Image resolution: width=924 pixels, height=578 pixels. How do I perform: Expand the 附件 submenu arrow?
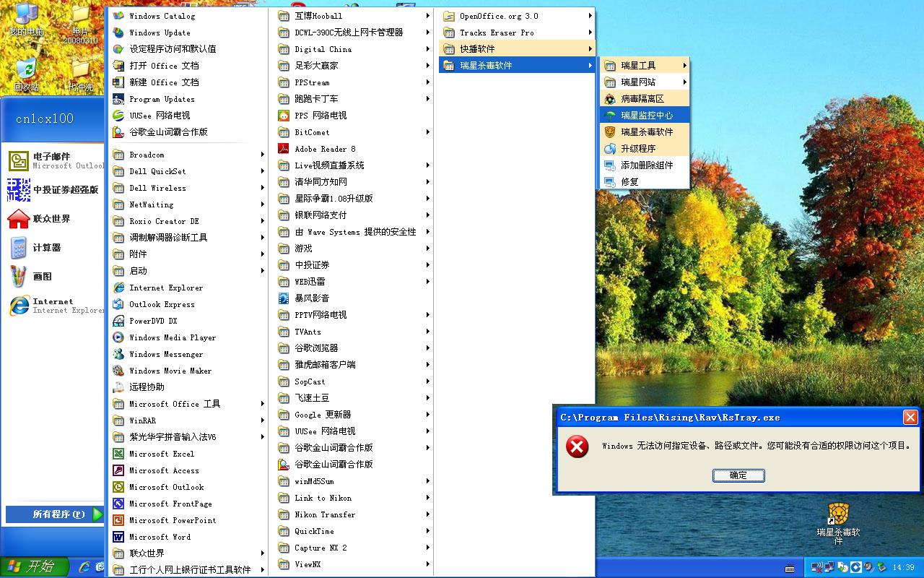click(263, 254)
